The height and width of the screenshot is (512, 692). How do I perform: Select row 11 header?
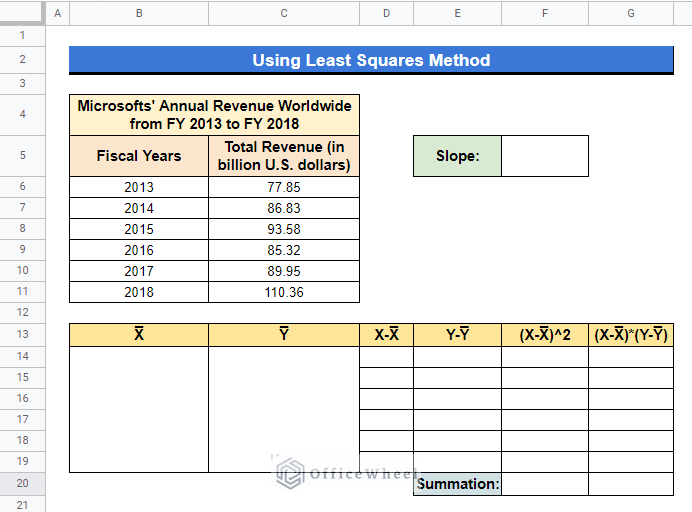click(22, 291)
